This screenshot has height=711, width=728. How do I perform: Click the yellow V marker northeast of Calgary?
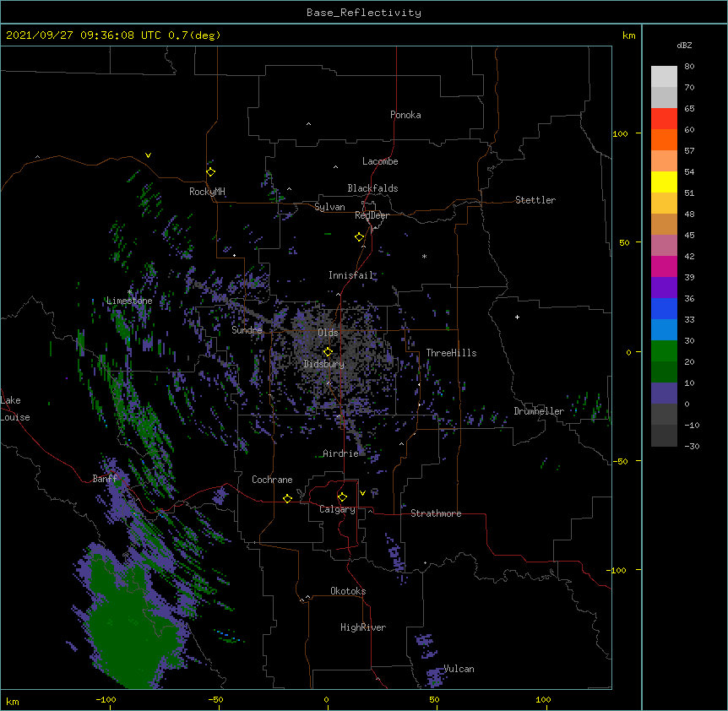362,493
